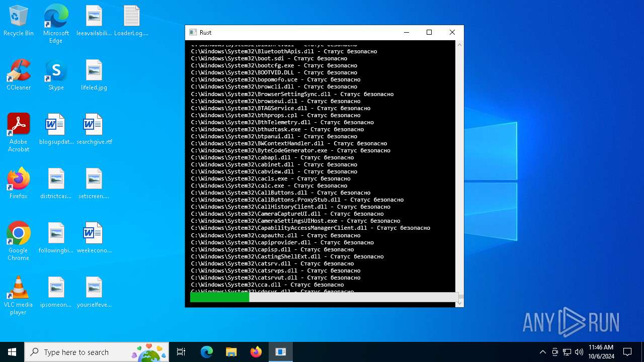
Task: Select the yourselfeve... image file
Action: pos(94,293)
